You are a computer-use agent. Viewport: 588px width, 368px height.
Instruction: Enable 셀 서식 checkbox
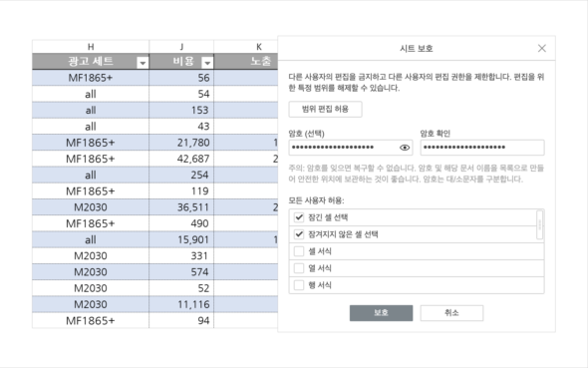pyautogui.click(x=299, y=251)
